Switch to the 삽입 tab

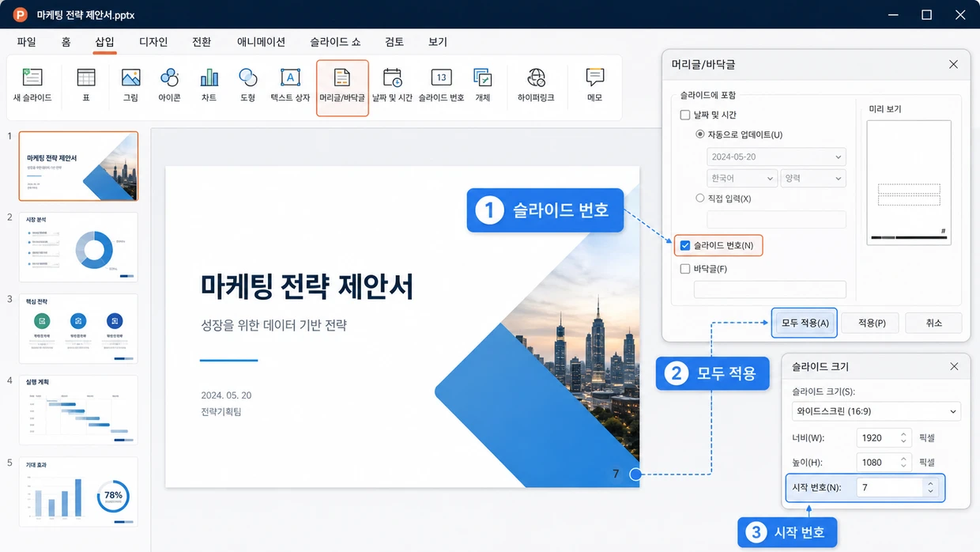(x=104, y=42)
